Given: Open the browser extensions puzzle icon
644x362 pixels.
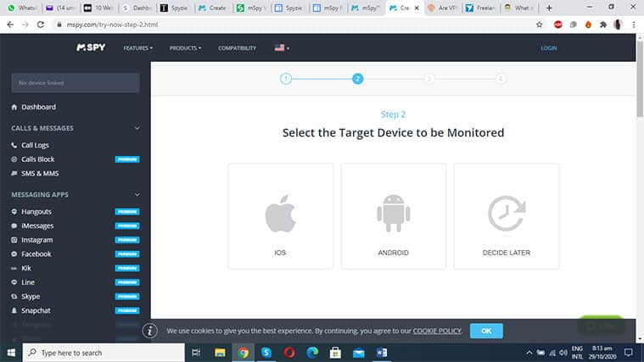Looking at the screenshot, I should click(x=603, y=25).
